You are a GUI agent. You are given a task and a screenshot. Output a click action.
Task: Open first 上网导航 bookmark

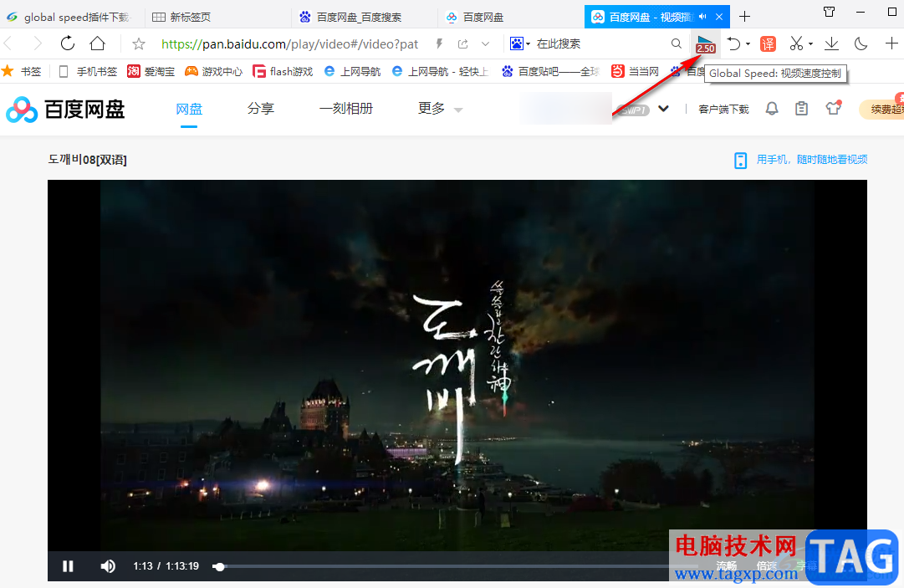pos(352,71)
